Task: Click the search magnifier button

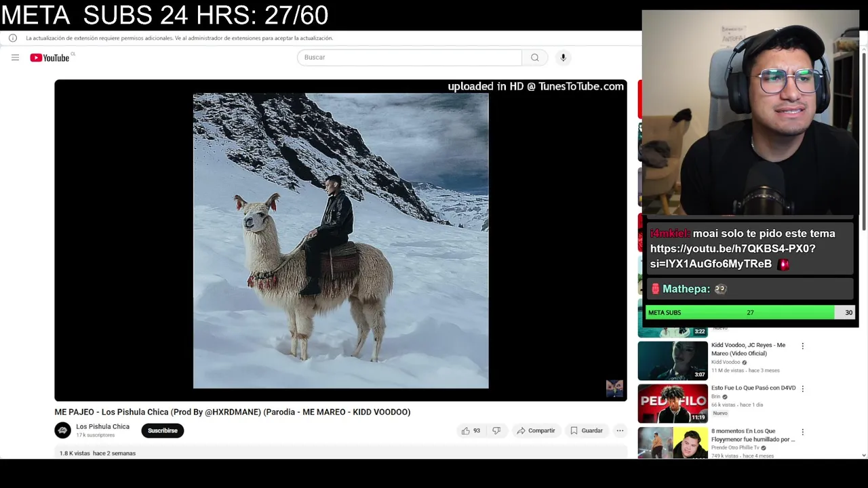Action: click(535, 58)
